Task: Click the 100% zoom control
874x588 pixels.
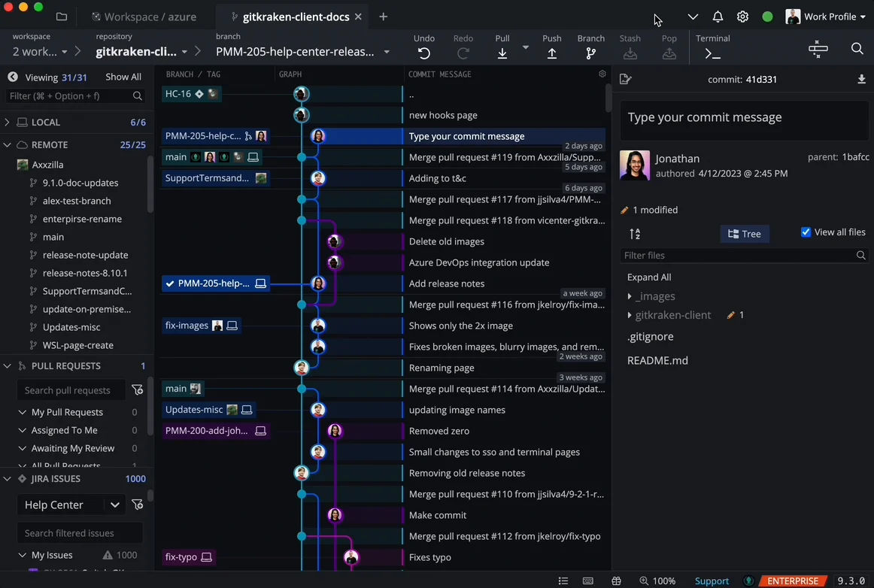Action: pyautogui.click(x=657, y=580)
